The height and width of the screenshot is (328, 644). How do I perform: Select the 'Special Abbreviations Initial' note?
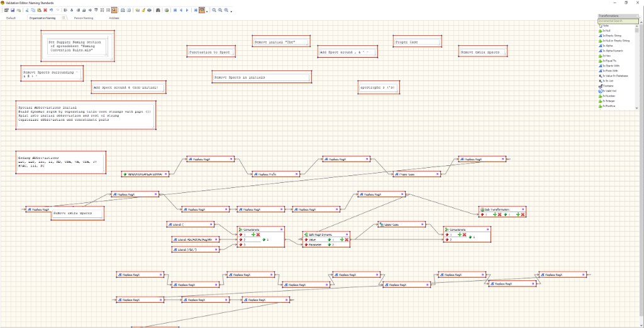(x=86, y=115)
